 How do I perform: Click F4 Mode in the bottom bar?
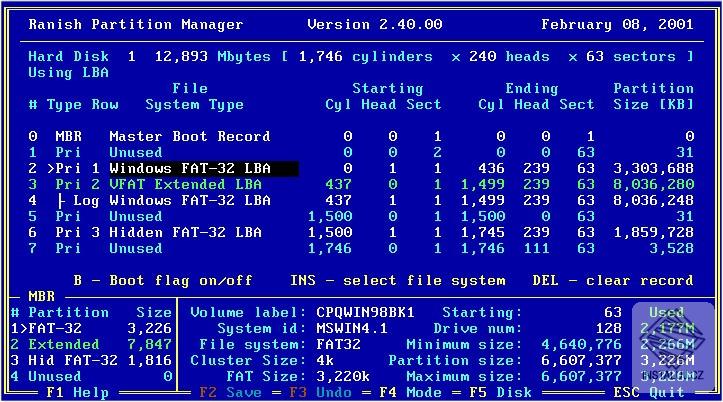point(410,393)
